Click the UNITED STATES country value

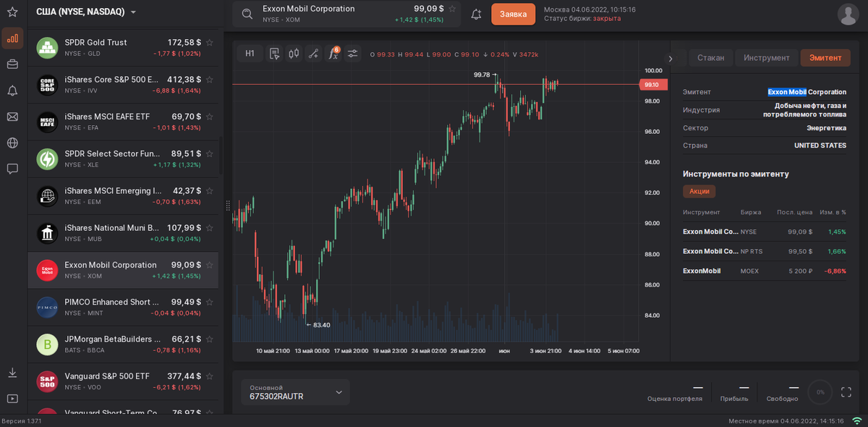click(820, 145)
